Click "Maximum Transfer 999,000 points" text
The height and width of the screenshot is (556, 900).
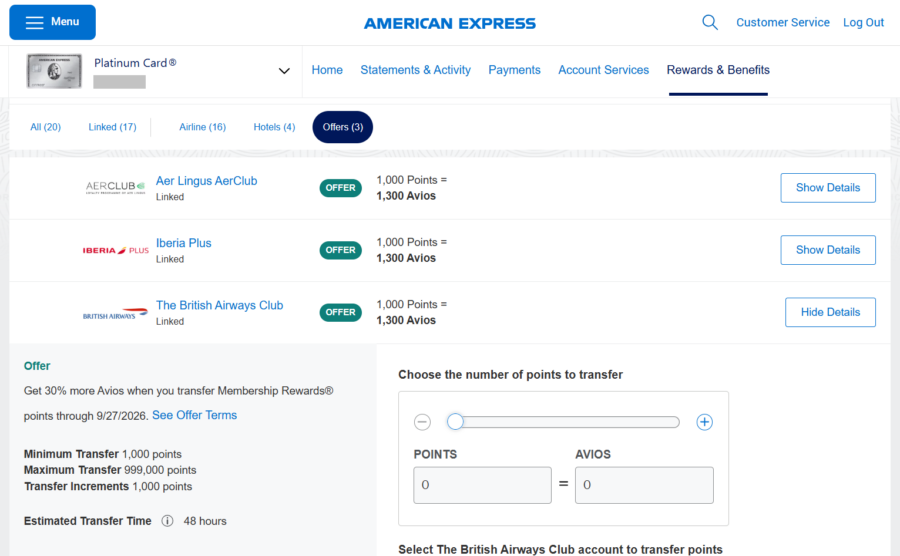pyautogui.click(x=110, y=470)
